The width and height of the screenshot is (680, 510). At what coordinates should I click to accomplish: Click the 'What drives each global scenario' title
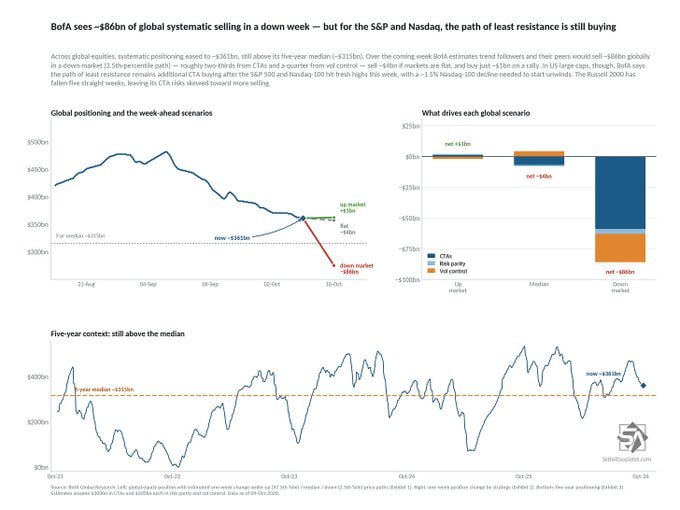pos(476,113)
